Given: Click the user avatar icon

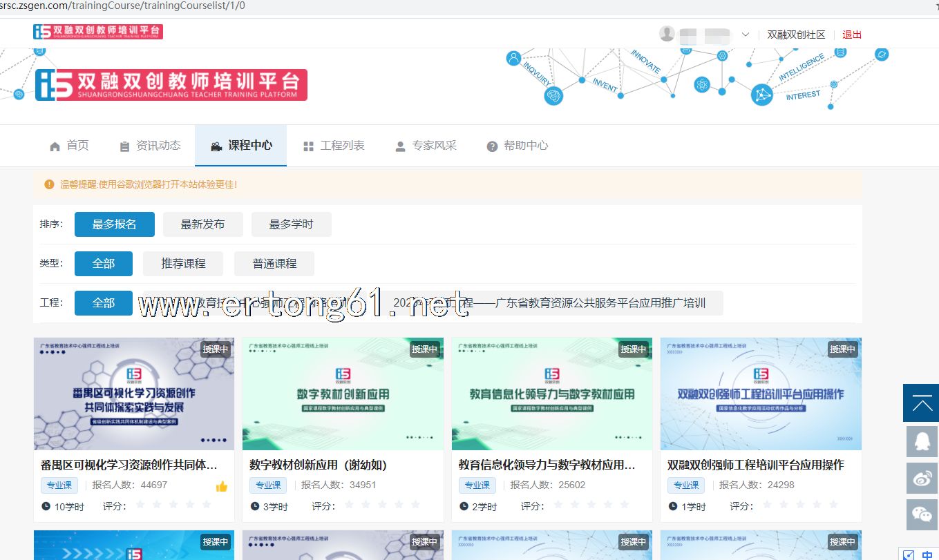Looking at the screenshot, I should click(667, 34).
